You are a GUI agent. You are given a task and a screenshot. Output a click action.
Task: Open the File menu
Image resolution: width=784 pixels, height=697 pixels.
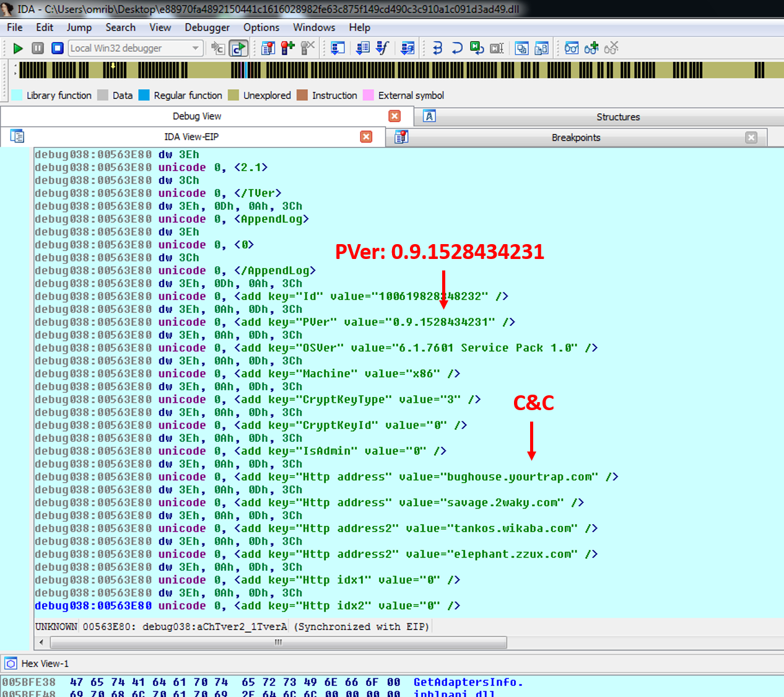click(x=15, y=27)
